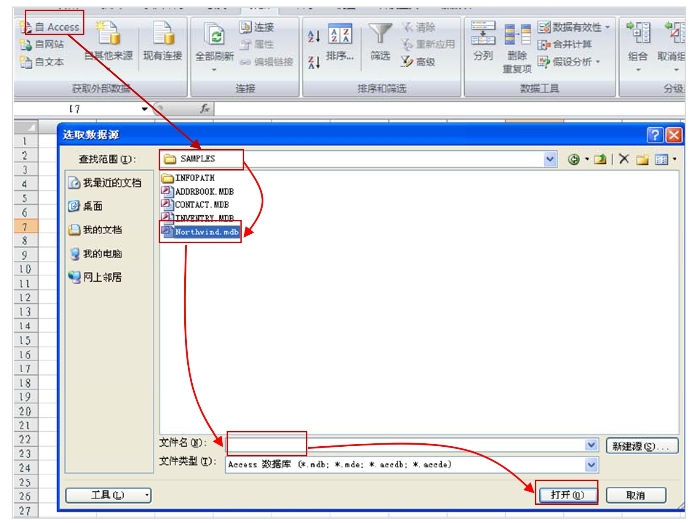Viewport: 699px width, 523px height.
Task: Open 网上邻居 in places bar
Action: [x=95, y=277]
